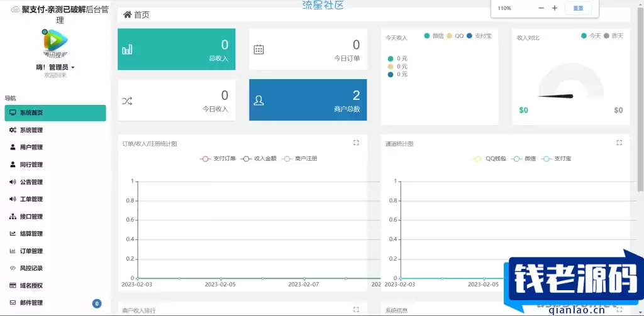Click the green $0 gauge value
This screenshot has height=316, width=644.
(524, 110)
